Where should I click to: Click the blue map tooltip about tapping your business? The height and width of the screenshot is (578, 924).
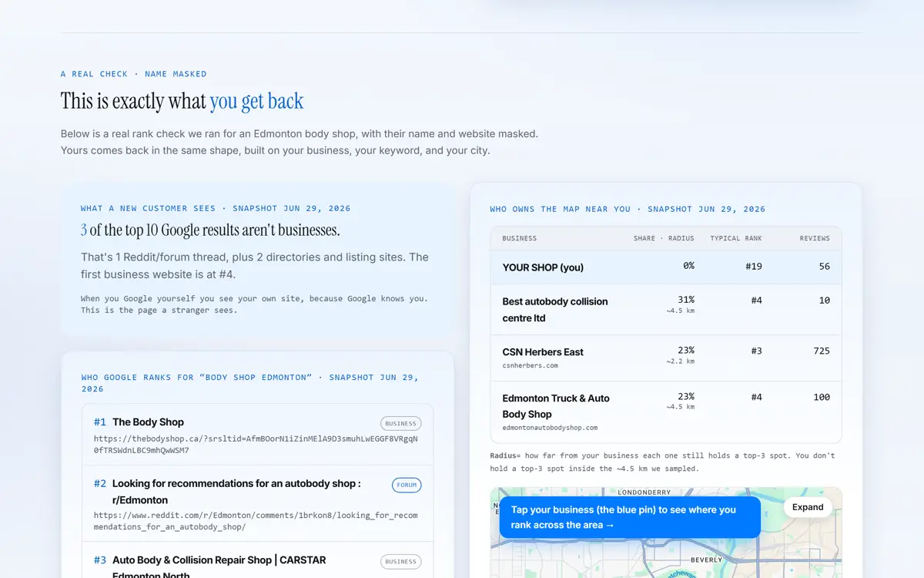coord(630,517)
